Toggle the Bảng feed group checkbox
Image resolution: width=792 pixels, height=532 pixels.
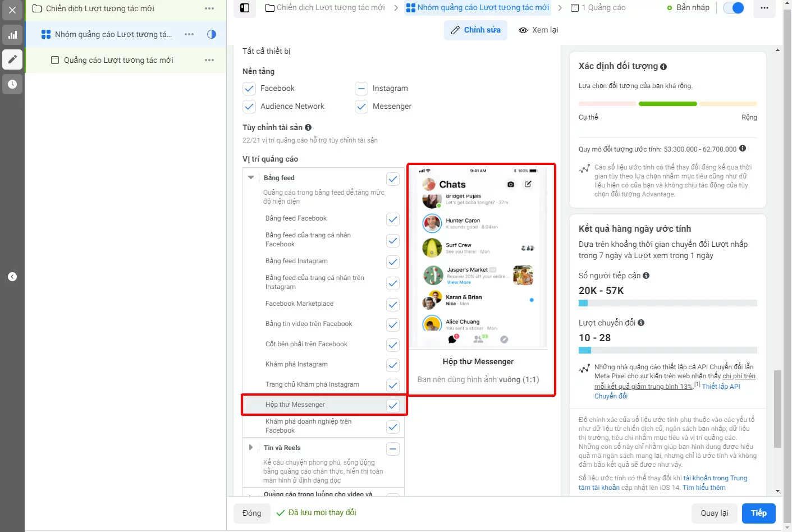point(393,179)
